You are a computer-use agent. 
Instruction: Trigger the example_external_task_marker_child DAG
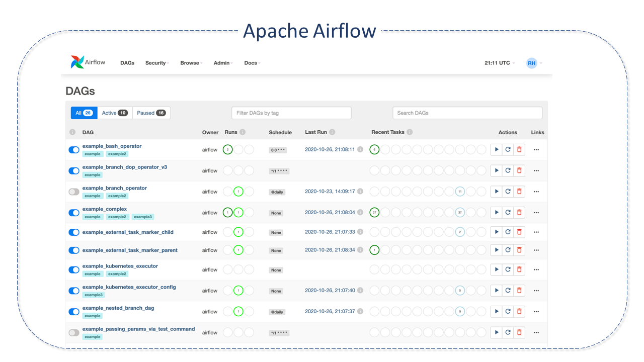497,232
